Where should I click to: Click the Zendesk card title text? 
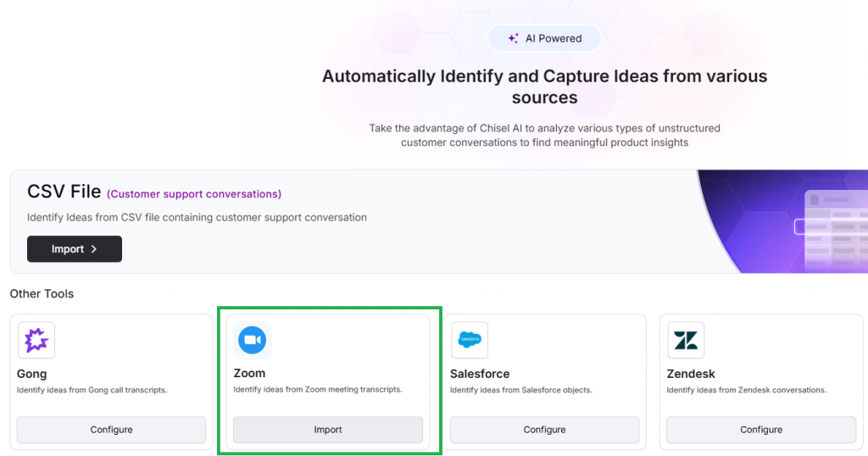pyautogui.click(x=690, y=374)
